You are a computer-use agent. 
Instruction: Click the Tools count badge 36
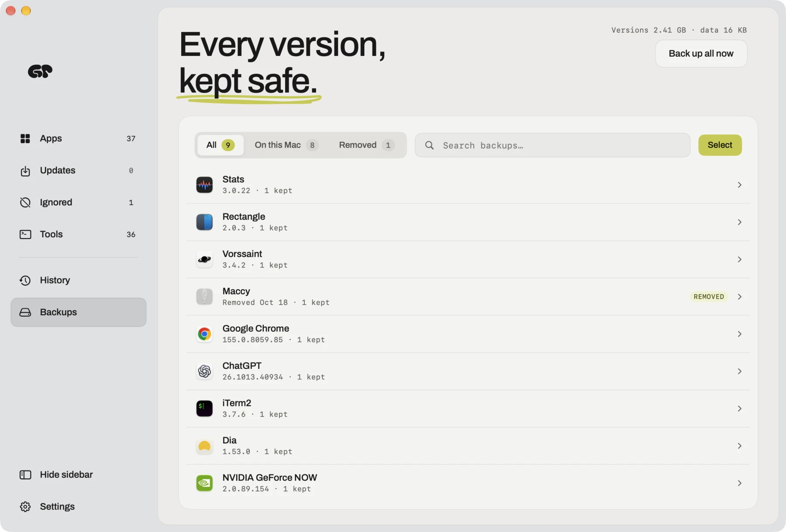point(131,234)
